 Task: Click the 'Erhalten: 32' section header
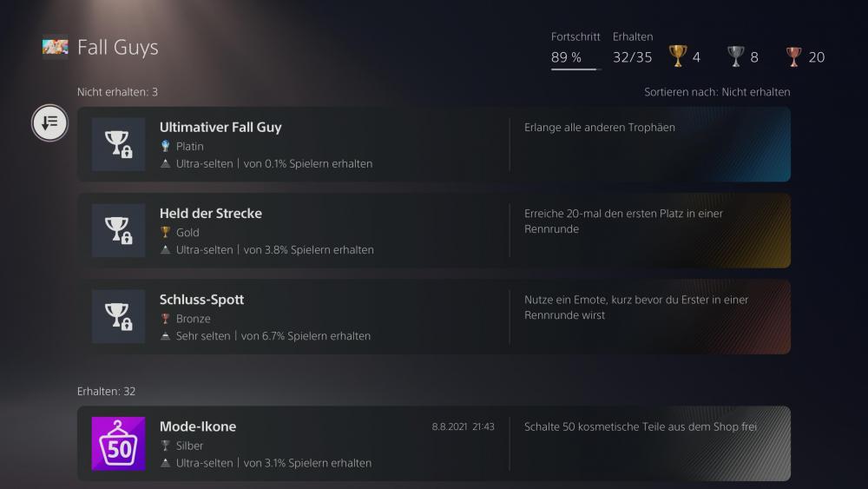point(106,391)
